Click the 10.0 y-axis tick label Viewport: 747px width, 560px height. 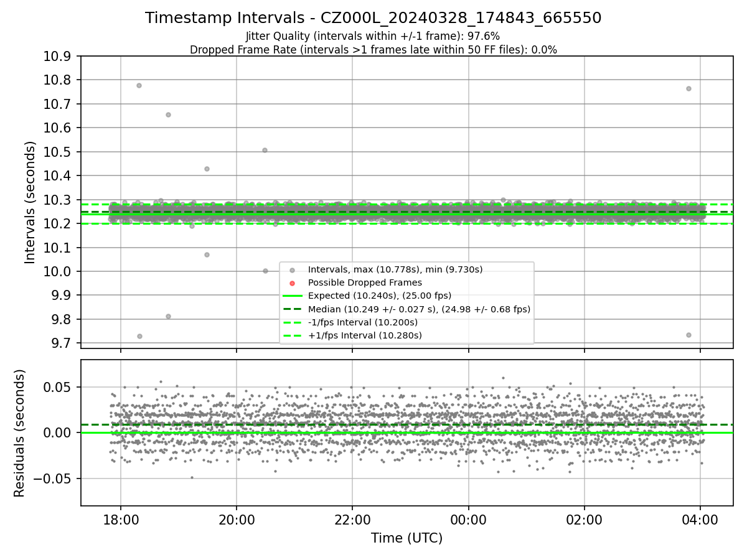(57, 272)
